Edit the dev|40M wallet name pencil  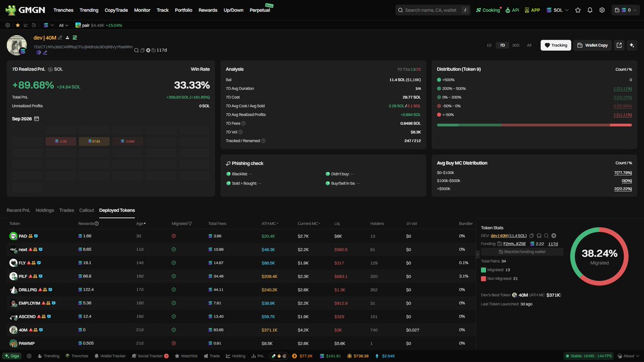(x=60, y=38)
